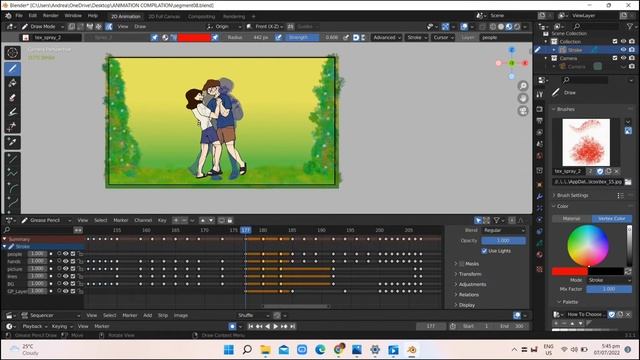Switch to Vertex Color mode

[x=611, y=219]
